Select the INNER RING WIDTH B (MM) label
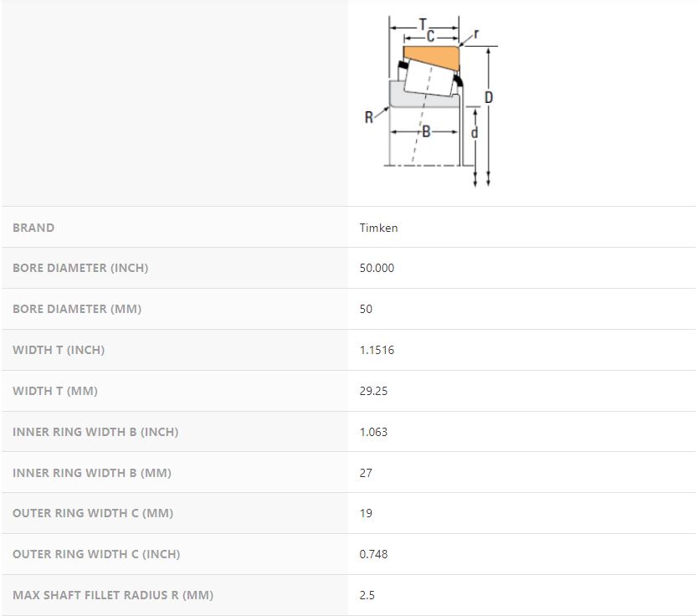The width and height of the screenshot is (698, 616). coord(92,473)
